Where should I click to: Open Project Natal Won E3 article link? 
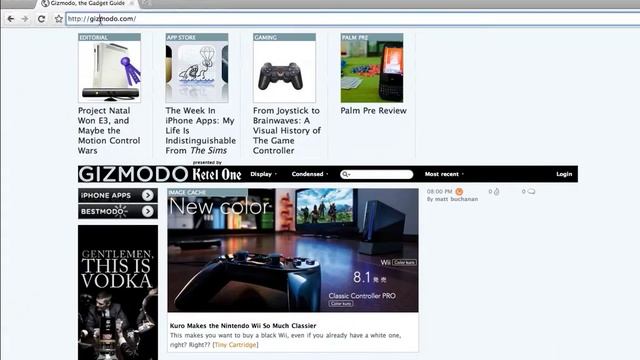(x=109, y=131)
